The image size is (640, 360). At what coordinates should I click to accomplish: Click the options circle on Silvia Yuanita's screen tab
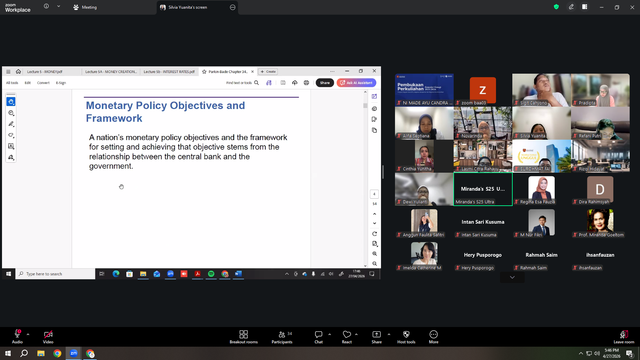click(x=232, y=7)
